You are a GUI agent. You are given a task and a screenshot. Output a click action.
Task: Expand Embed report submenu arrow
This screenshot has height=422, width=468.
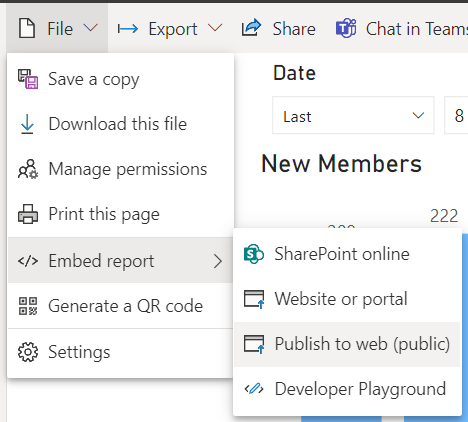point(218,261)
